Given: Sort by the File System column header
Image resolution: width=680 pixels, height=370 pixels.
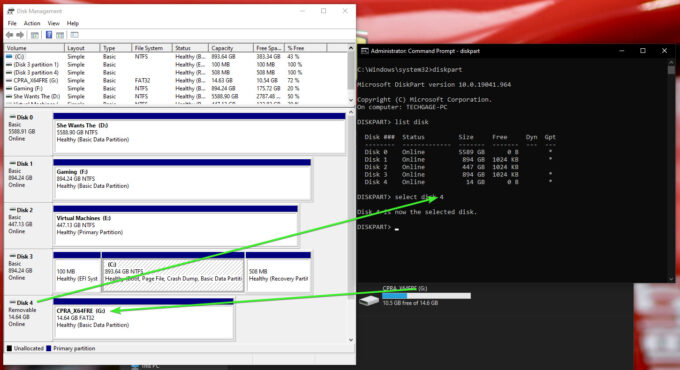Looking at the screenshot, I should 152,48.
